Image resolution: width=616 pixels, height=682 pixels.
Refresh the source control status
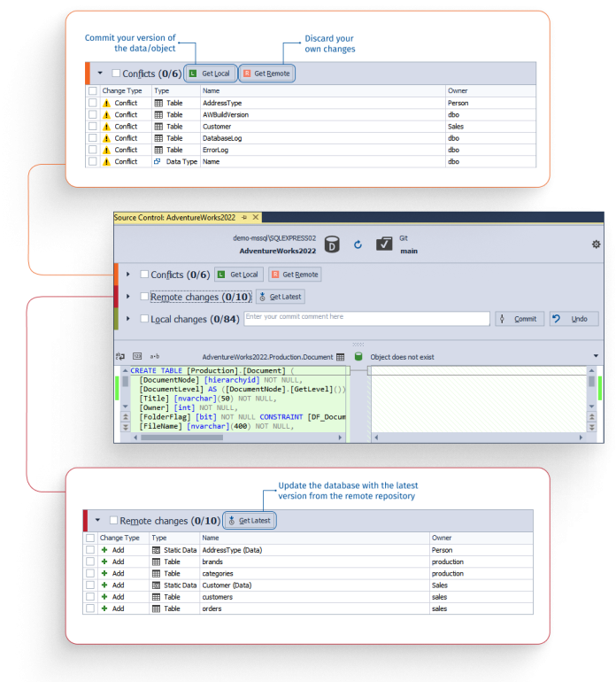pyautogui.click(x=358, y=244)
